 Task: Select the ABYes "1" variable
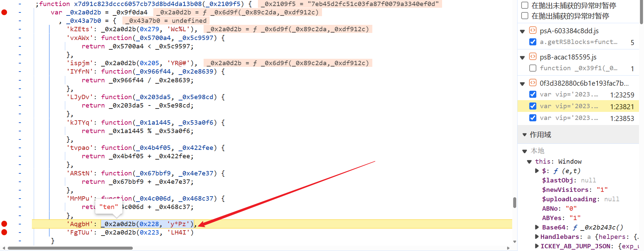(x=561, y=218)
